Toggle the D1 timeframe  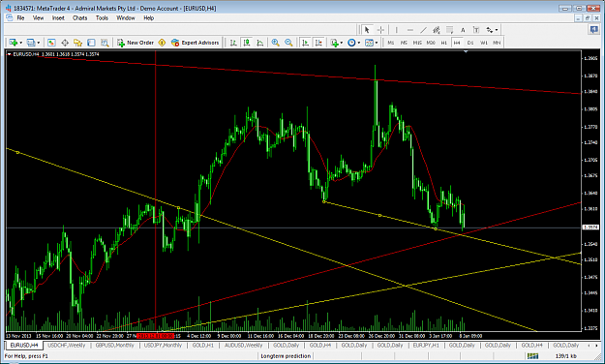pyautogui.click(x=470, y=43)
